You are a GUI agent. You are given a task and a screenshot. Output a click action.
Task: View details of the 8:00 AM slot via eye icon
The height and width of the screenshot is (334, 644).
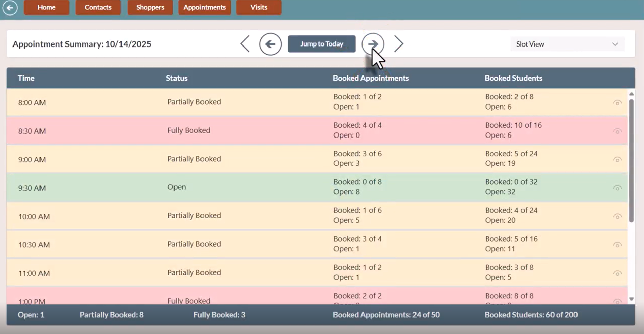pos(617,103)
